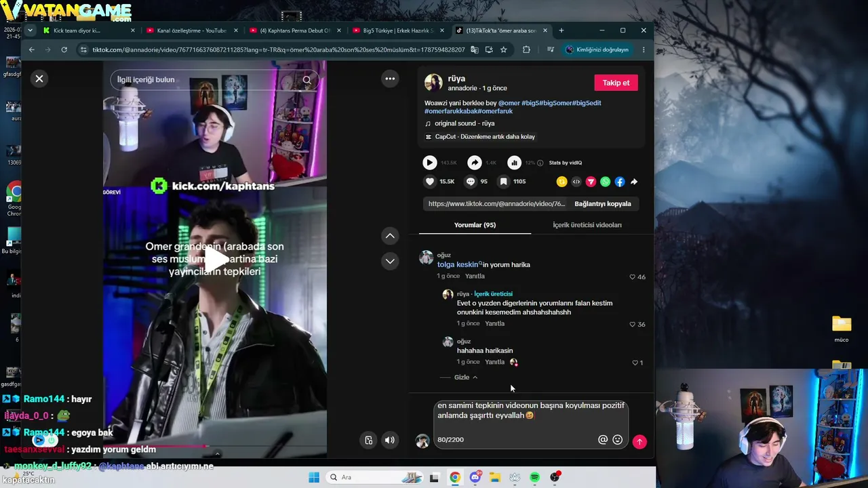Image resolution: width=868 pixels, height=488 pixels.
Task: Reply to oğuz's tolga keskin comment
Action: click(475, 277)
